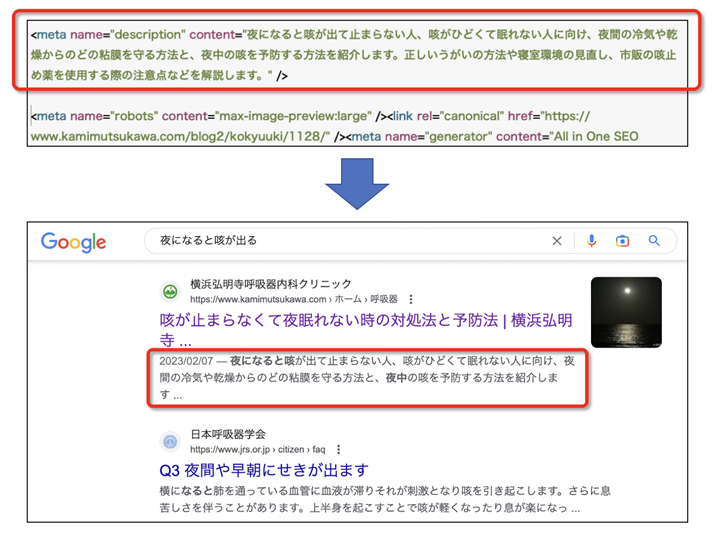The height and width of the screenshot is (534, 715).
Task: Click code line ending 解説します。" />
Action: pyautogui.click(x=159, y=75)
